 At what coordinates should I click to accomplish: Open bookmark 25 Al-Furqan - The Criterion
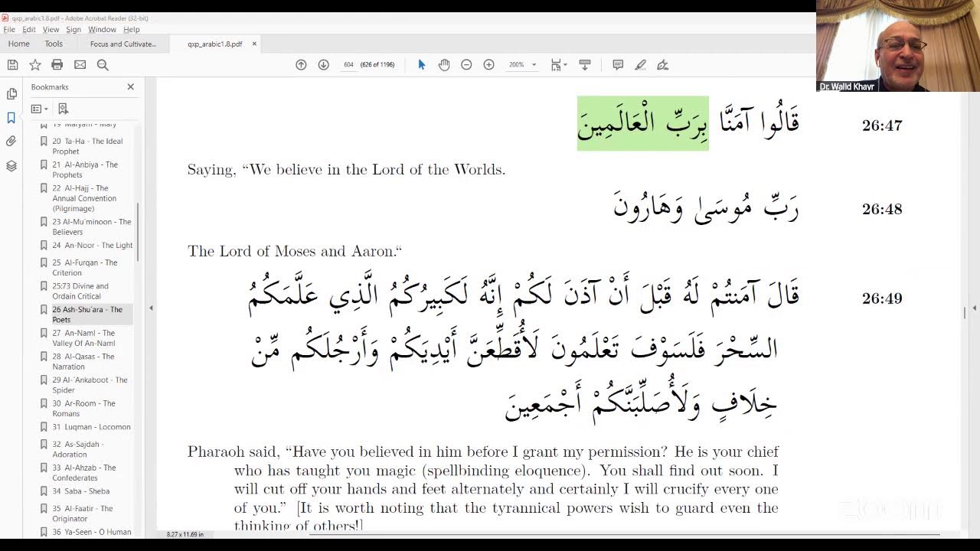85,268
